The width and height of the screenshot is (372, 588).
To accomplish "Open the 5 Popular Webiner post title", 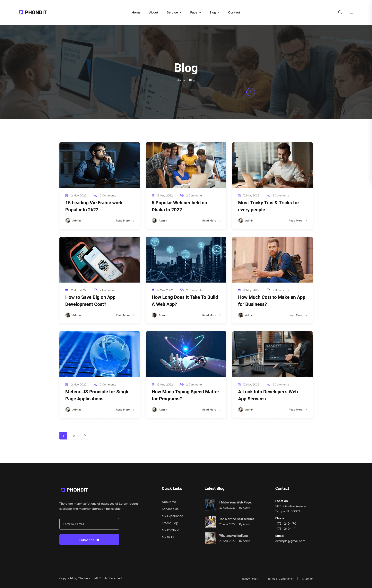I will [x=179, y=206].
